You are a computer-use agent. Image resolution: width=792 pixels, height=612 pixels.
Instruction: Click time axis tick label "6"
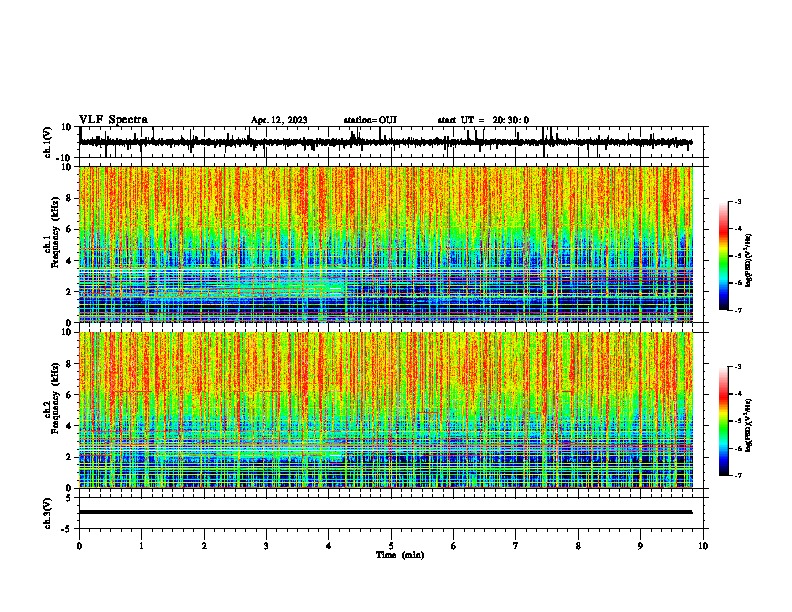point(453,546)
